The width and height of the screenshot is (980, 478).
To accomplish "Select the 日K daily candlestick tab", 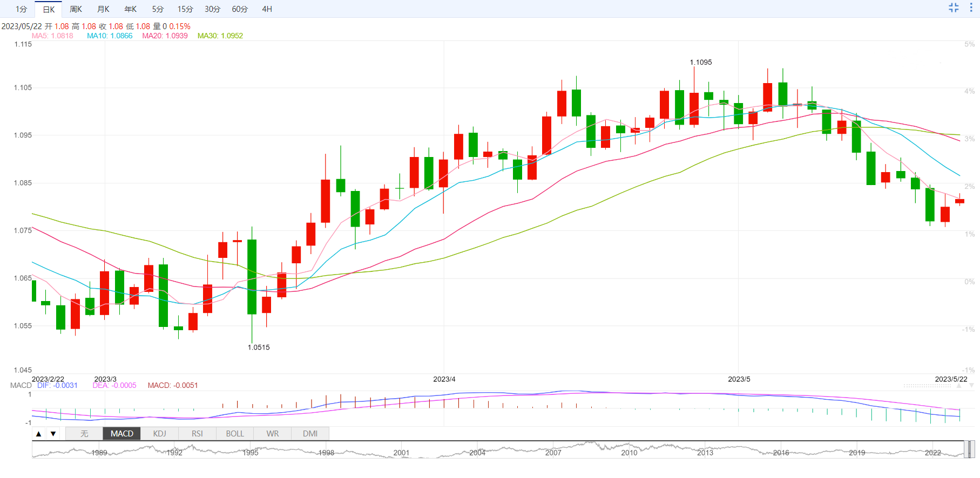I will (49, 9).
